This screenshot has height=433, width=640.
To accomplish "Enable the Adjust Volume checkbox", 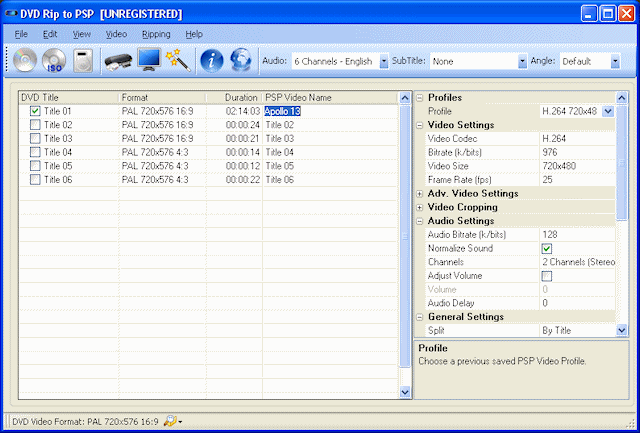I will click(547, 276).
